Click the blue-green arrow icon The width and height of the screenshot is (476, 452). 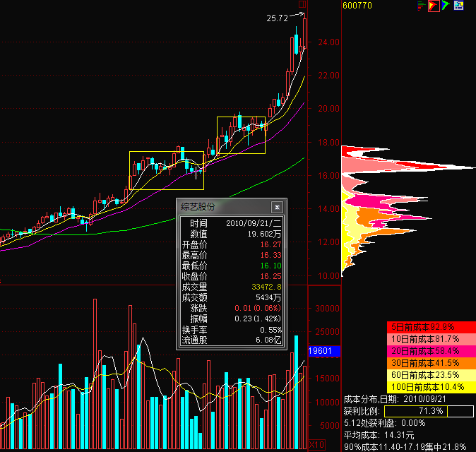coord(446,6)
